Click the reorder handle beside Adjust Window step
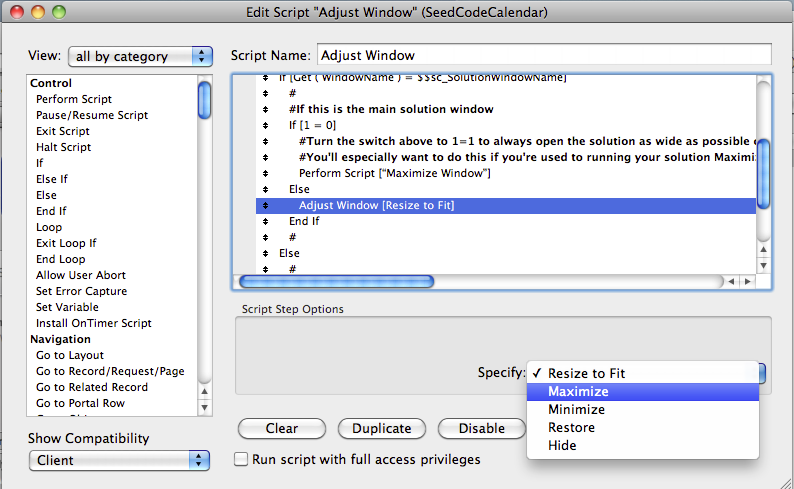 pos(265,206)
